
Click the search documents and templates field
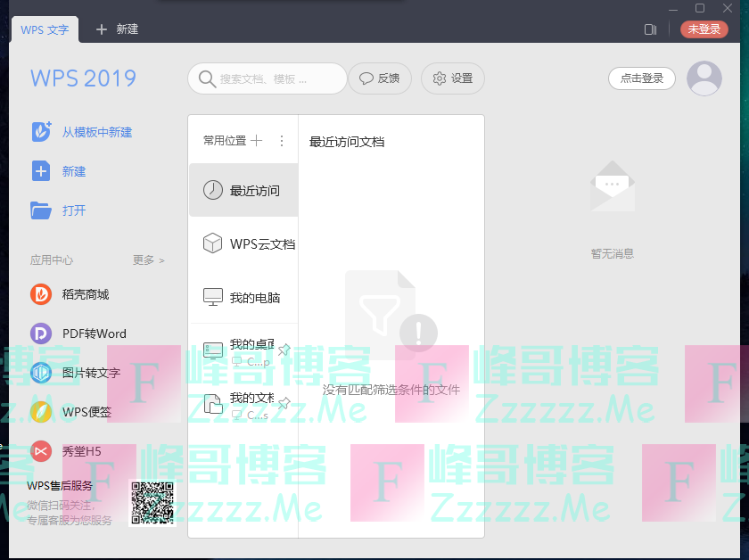click(267, 78)
